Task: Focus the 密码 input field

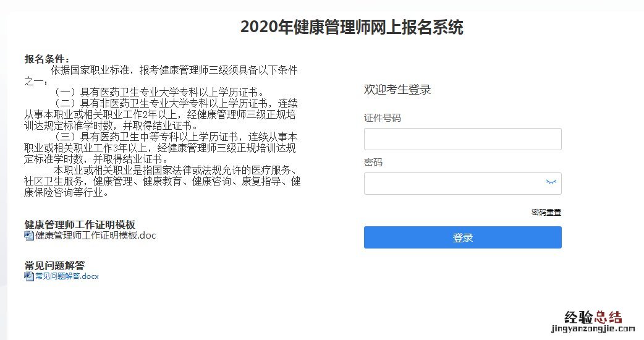Action: (462, 184)
